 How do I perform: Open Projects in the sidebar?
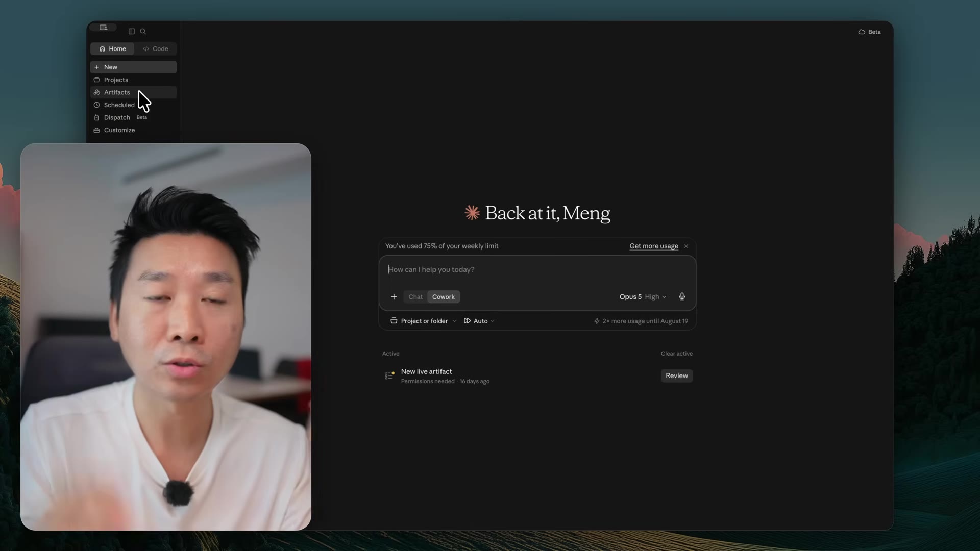[133, 80]
